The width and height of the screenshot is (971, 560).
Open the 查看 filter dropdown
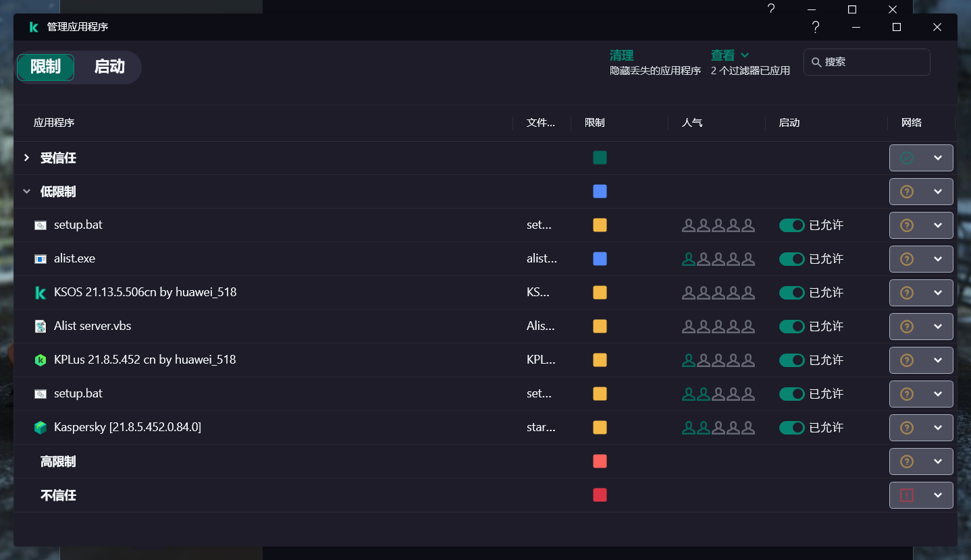[728, 55]
